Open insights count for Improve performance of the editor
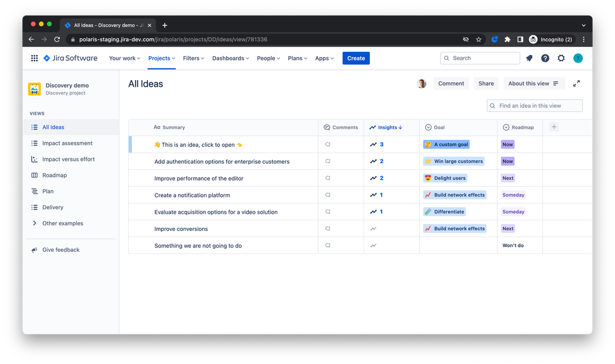This screenshot has width=615, height=364. (x=377, y=178)
